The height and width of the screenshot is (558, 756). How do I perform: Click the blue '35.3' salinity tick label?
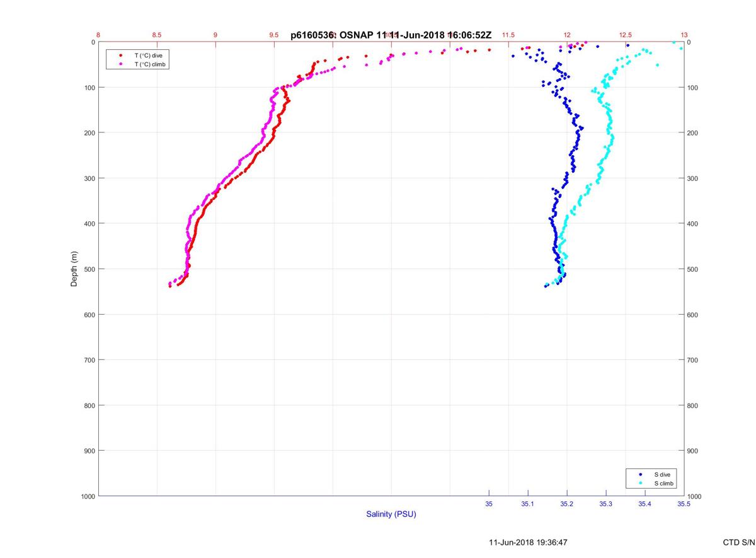click(x=606, y=504)
